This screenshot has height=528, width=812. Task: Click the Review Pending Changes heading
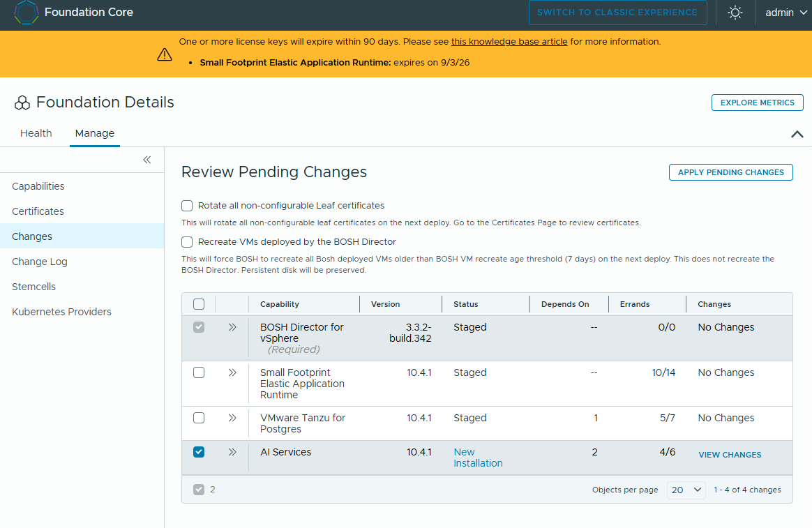pyautogui.click(x=274, y=172)
